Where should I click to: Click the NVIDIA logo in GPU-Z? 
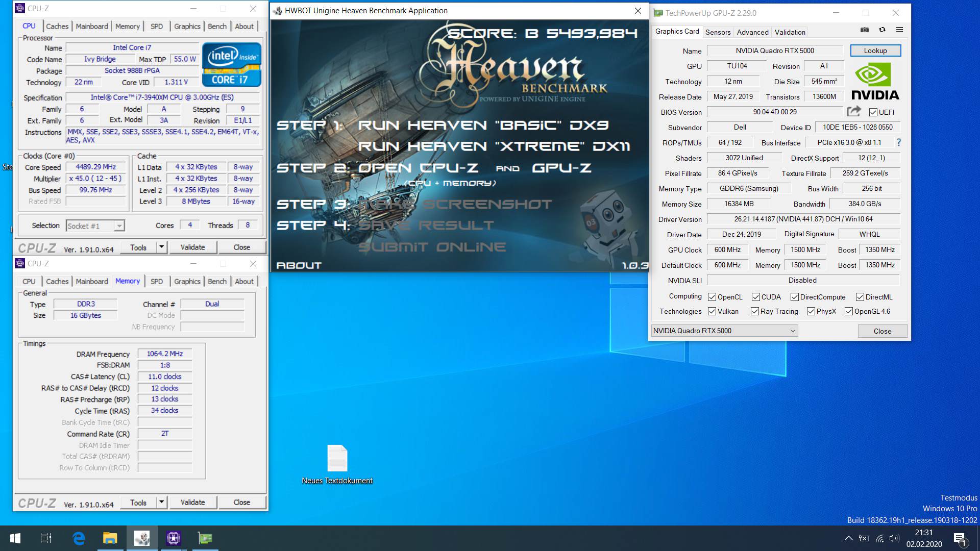[x=875, y=81]
